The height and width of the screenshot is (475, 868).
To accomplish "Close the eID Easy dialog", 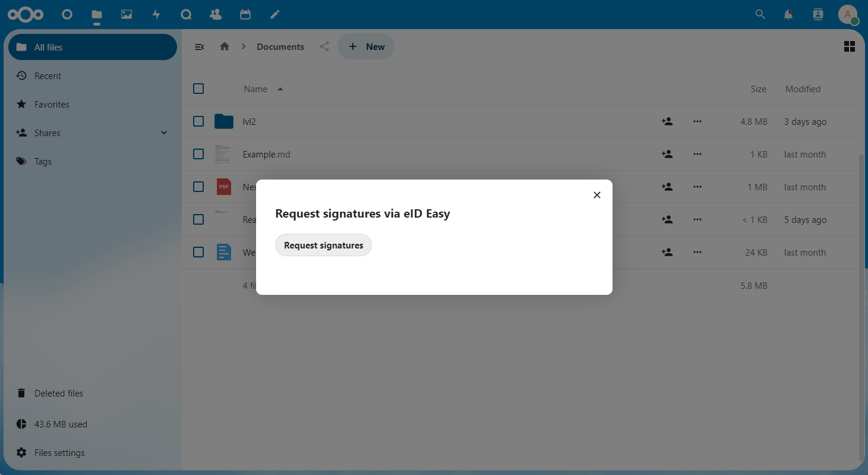I will 597,195.
